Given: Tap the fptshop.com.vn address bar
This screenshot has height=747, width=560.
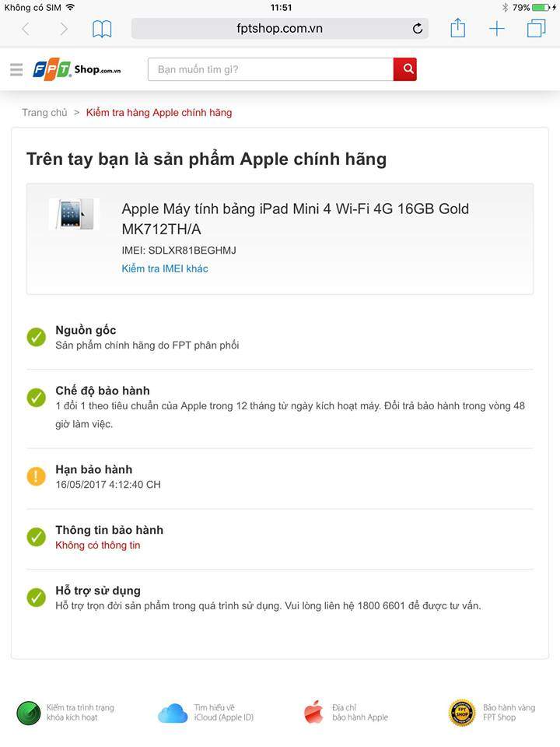Looking at the screenshot, I should coord(279,29).
